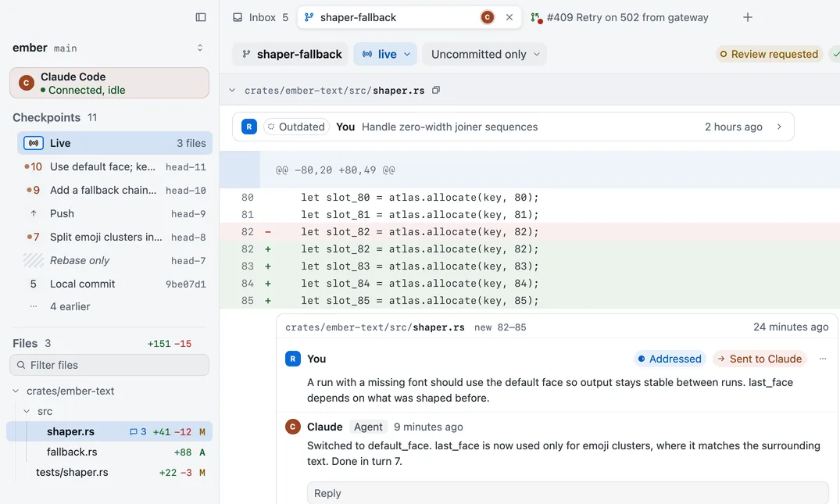Open the ember main repository switcher
This screenshot has width=840, height=504.
click(x=200, y=48)
